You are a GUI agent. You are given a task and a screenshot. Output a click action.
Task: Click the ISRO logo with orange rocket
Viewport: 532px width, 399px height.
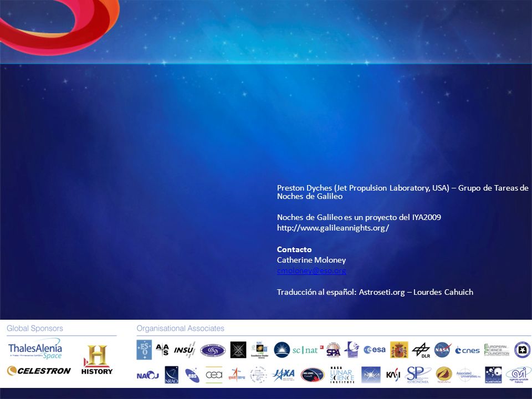[237, 375]
